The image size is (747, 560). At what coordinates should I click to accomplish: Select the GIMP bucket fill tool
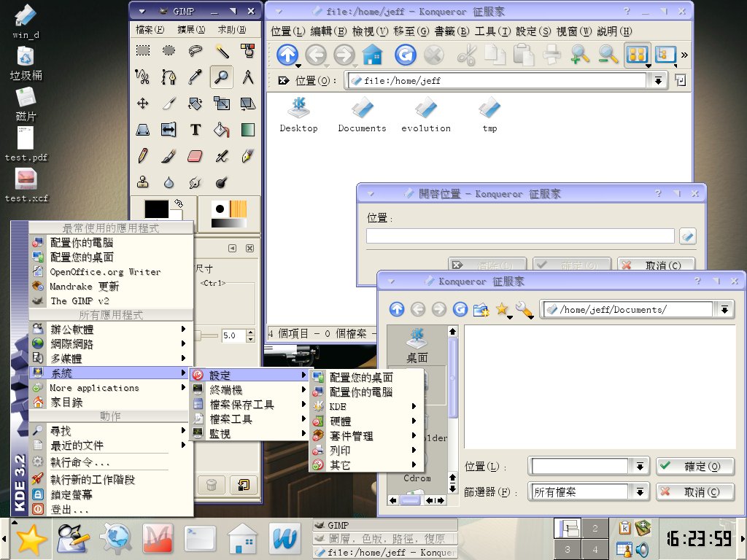coord(222,130)
